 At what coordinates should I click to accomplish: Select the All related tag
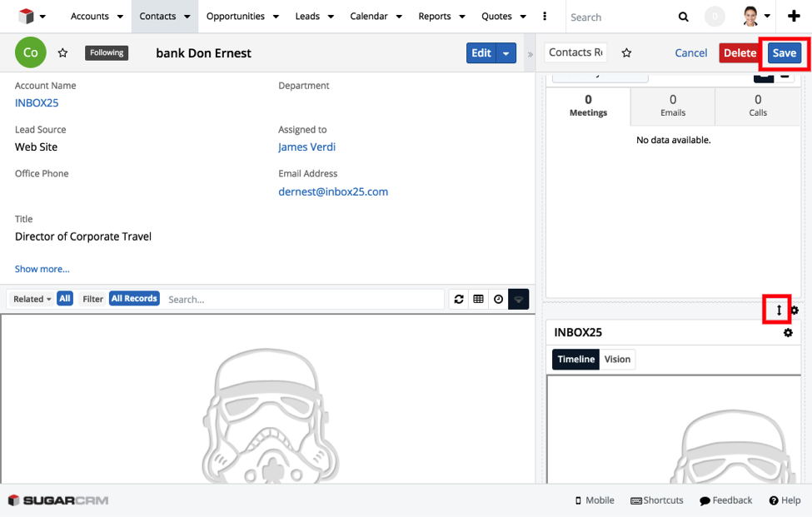65,299
